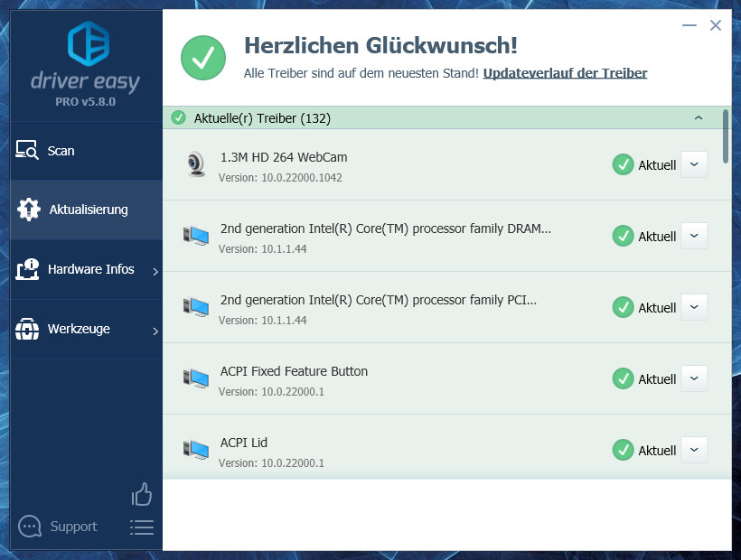
Task: Open the Scan section icon
Action: pos(26,151)
